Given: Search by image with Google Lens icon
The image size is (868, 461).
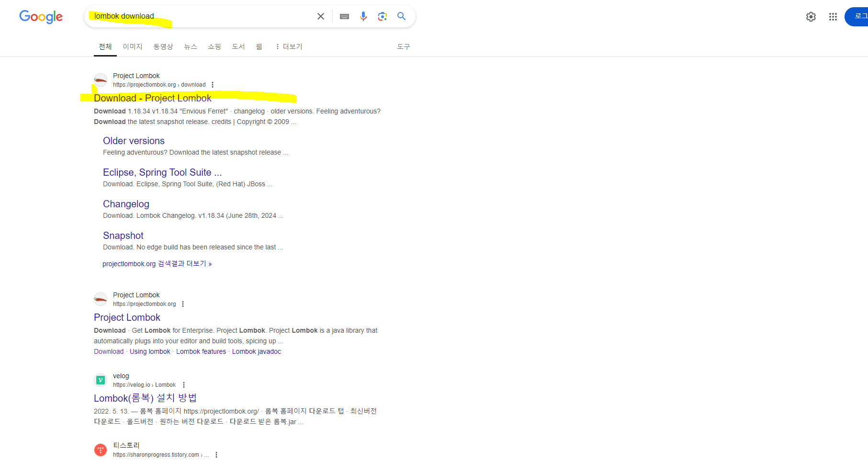Looking at the screenshot, I should coord(382,16).
